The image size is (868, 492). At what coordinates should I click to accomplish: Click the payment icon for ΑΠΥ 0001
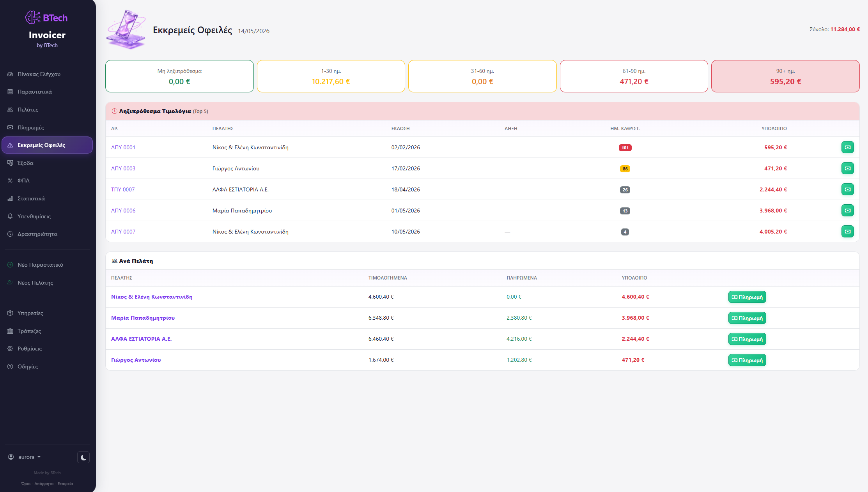[847, 147]
